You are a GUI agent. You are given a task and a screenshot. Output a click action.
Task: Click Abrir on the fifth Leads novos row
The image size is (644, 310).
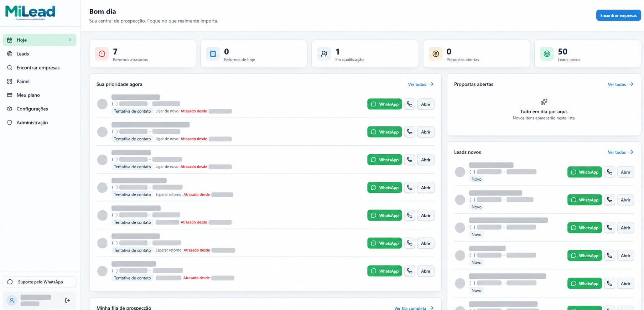(625, 283)
